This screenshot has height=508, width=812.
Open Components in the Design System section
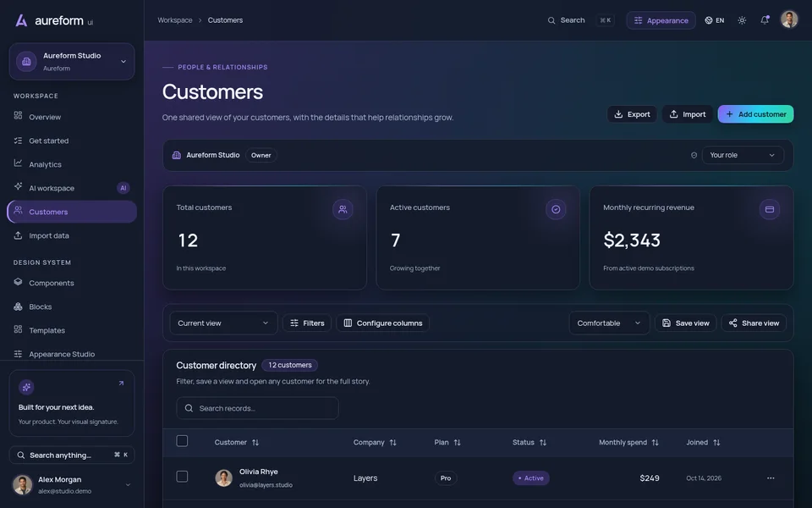72,283
